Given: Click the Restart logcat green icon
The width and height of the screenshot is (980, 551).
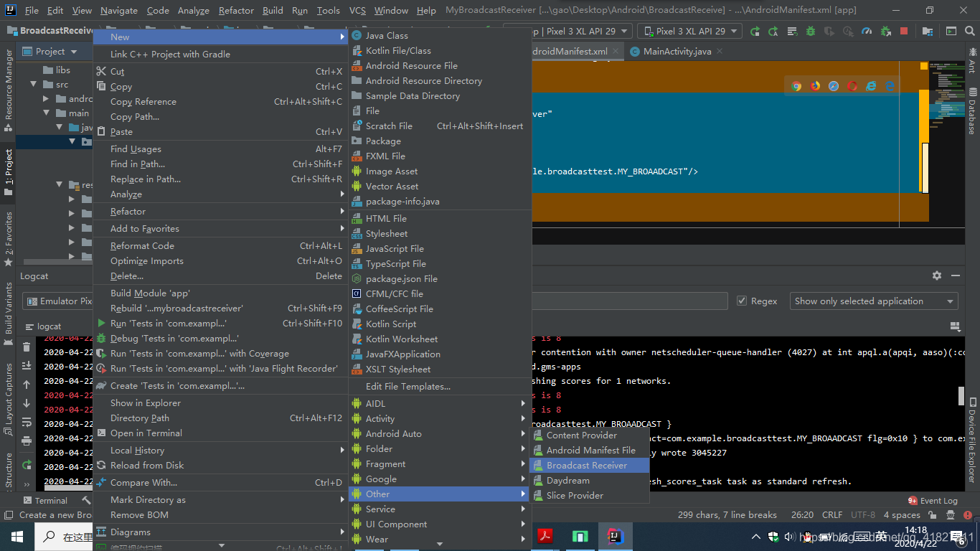Looking at the screenshot, I should pos(27,464).
